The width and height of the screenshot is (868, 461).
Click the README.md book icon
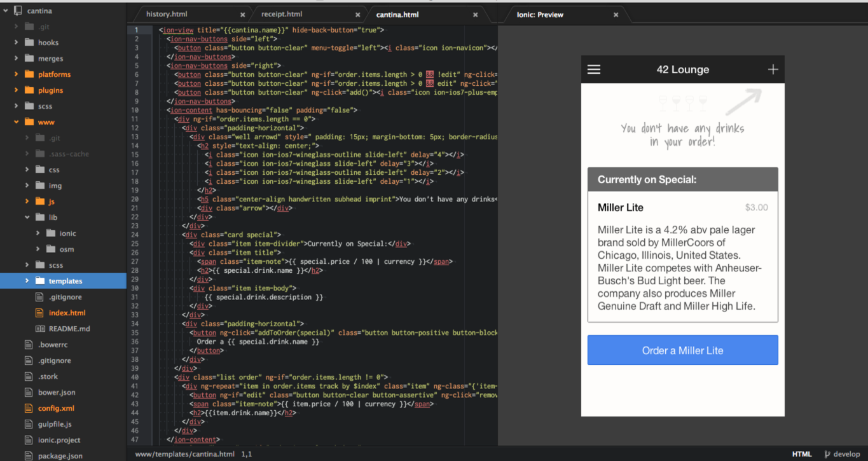click(x=39, y=329)
